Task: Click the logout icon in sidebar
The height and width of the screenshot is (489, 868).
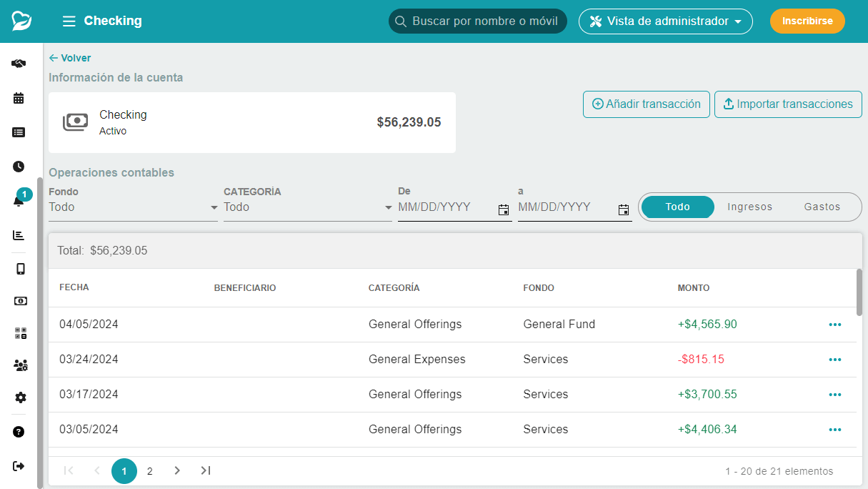Action: [19, 466]
